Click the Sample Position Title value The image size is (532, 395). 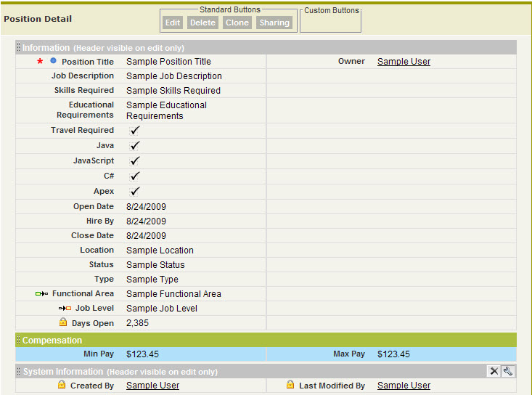tap(168, 62)
